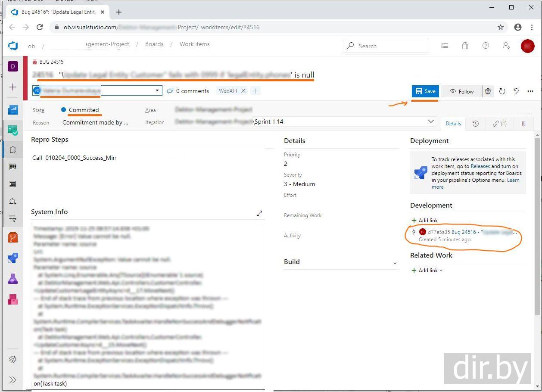Expand System Info to full screen

259,213
